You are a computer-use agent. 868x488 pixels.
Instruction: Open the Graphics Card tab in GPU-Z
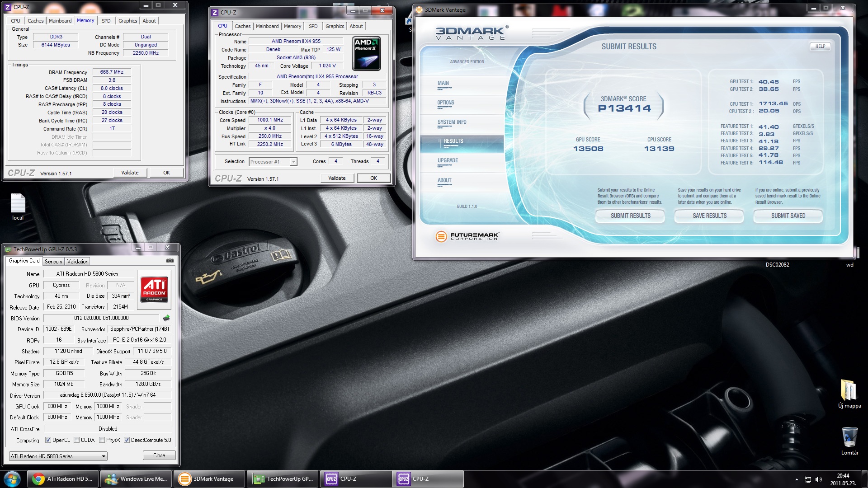pos(24,261)
